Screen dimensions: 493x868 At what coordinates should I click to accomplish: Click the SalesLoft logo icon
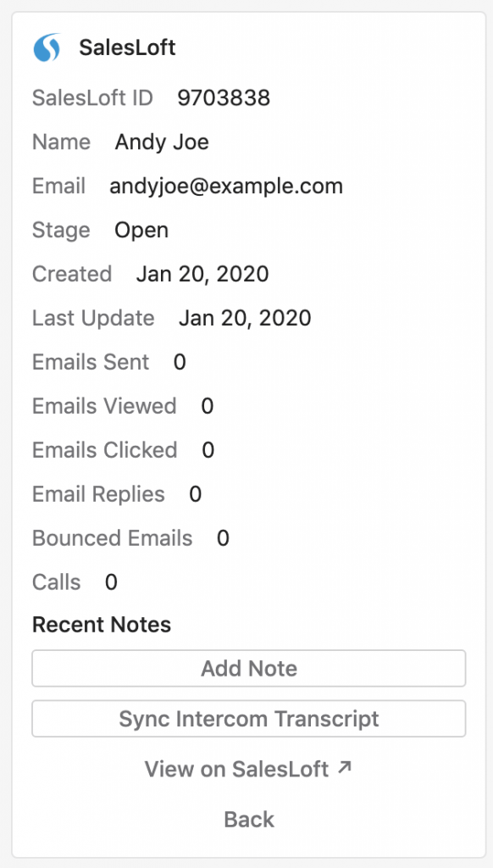(47, 47)
